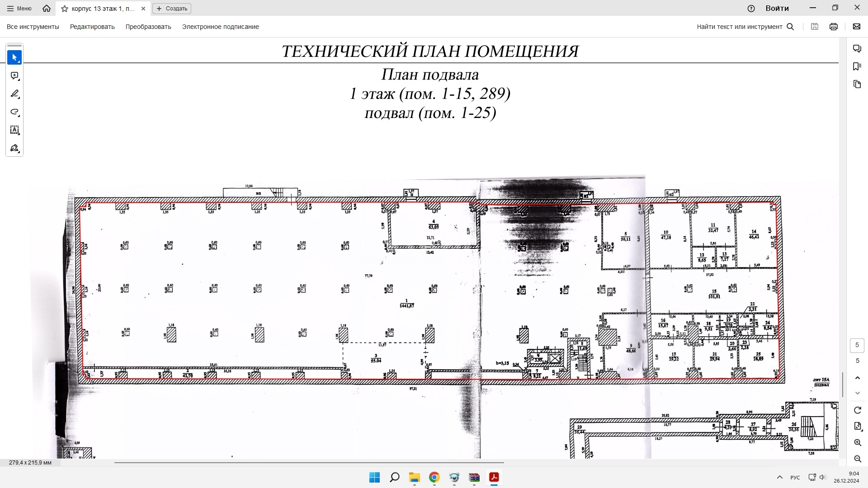Print the document via printer icon
This screenshot has width=868, height=488.
click(834, 27)
